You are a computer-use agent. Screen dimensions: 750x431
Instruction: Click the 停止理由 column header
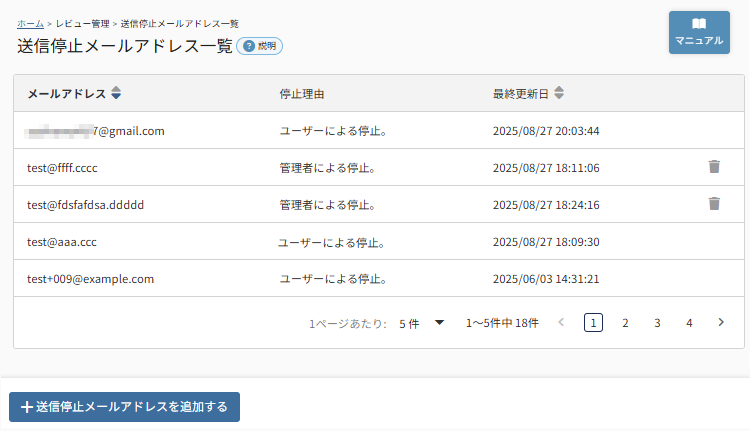(302, 94)
